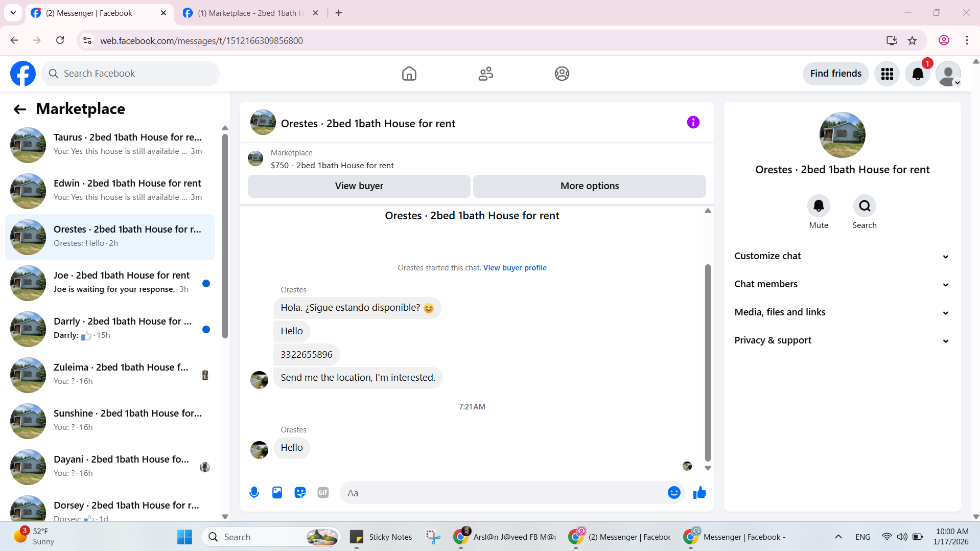Follow the View buyer profile link
This screenshot has height=551, width=980.
coord(515,268)
